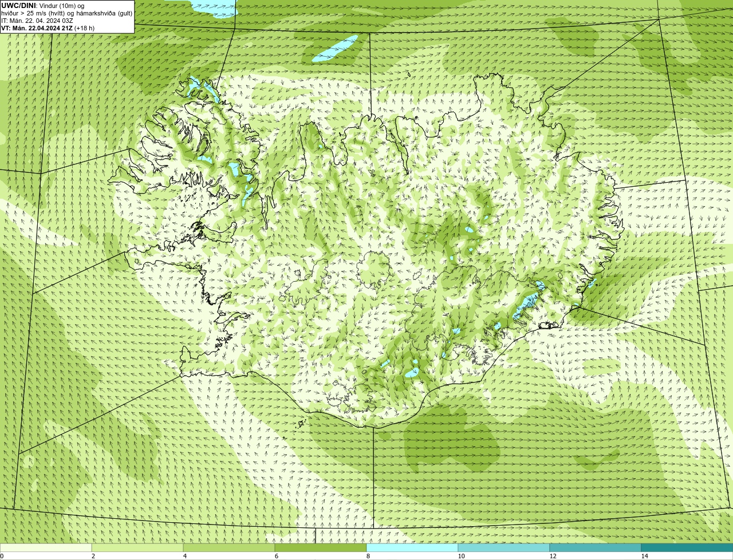Viewport: 733px width, 560px height.
Task: Click the 8–10 m/s light cyan band
Action: point(412,547)
